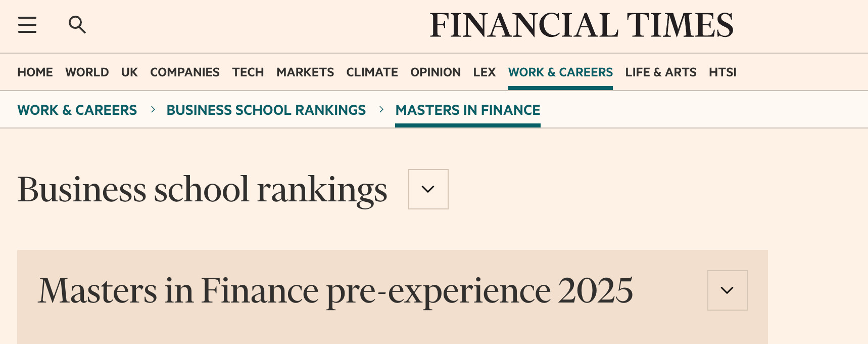This screenshot has height=344, width=868.
Task: Open the hamburger navigation menu
Action: 27,25
